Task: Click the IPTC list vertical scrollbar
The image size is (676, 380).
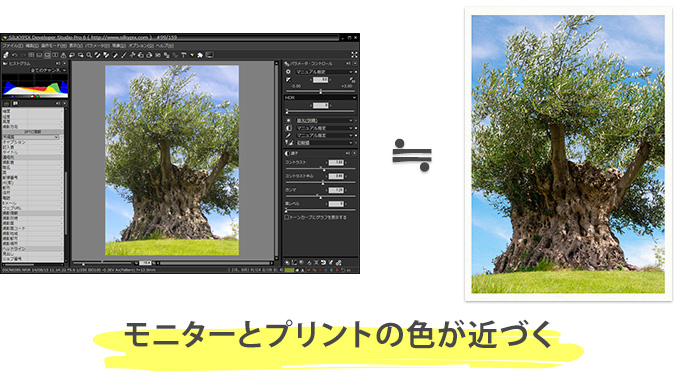Action: tap(66, 185)
